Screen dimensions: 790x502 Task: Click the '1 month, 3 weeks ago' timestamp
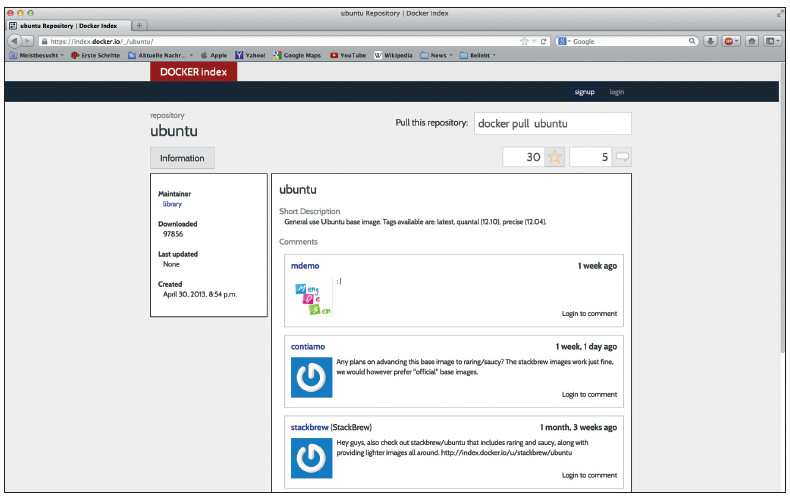578,427
